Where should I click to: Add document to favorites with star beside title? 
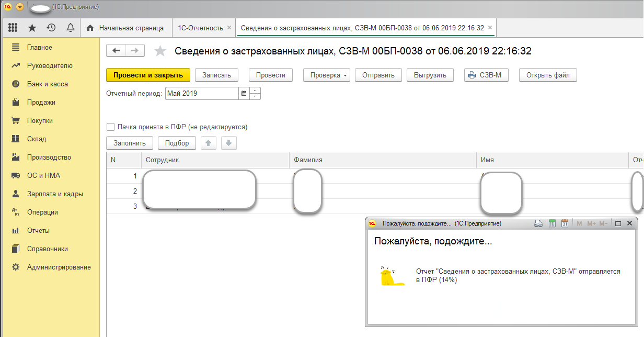pyautogui.click(x=160, y=51)
